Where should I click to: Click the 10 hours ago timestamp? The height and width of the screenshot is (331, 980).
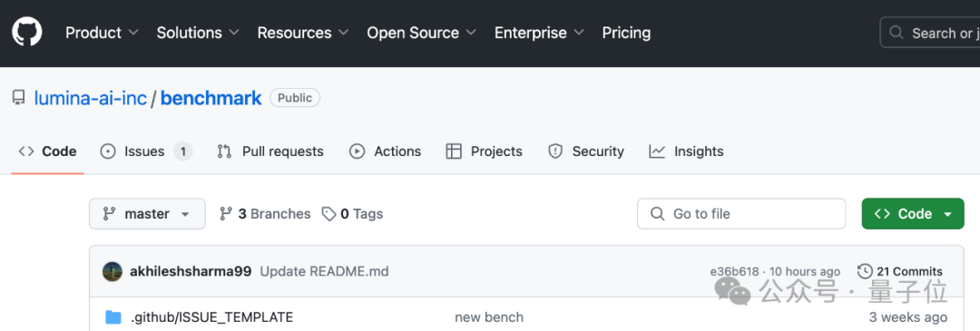pyautogui.click(x=806, y=272)
